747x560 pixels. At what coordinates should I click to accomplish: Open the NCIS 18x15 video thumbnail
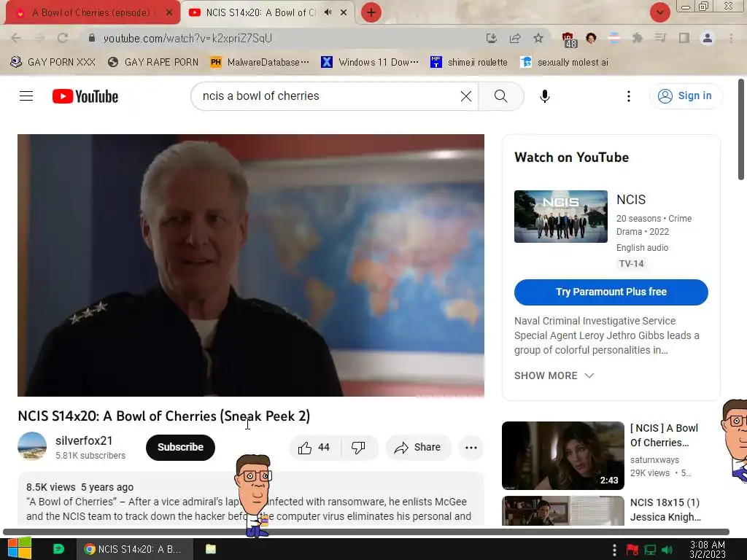pos(562,510)
